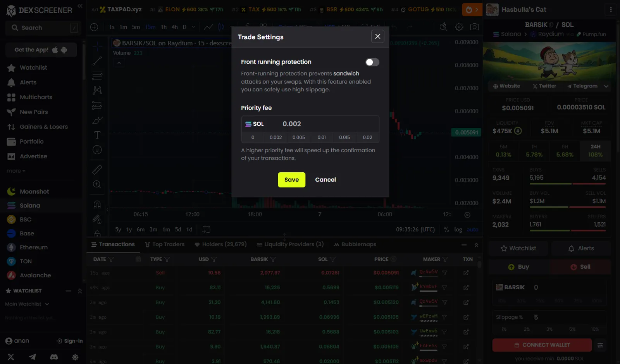Toggle Front running protection switch
This screenshot has height=364, width=620.
tap(372, 62)
